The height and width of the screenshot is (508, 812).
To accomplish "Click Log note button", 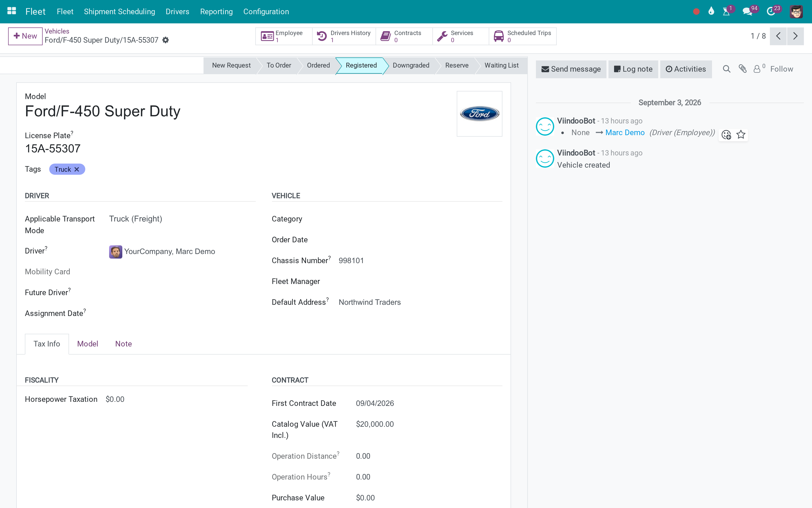I will click(633, 69).
